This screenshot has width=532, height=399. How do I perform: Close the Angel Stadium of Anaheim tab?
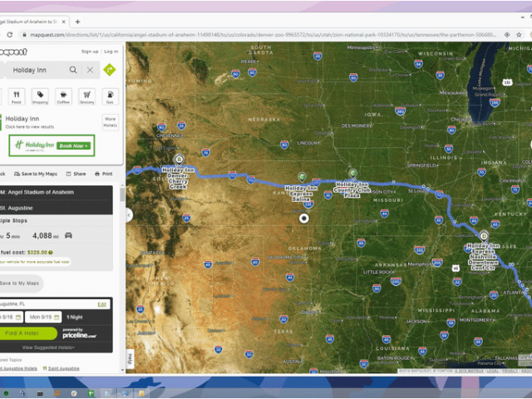[x=63, y=22]
